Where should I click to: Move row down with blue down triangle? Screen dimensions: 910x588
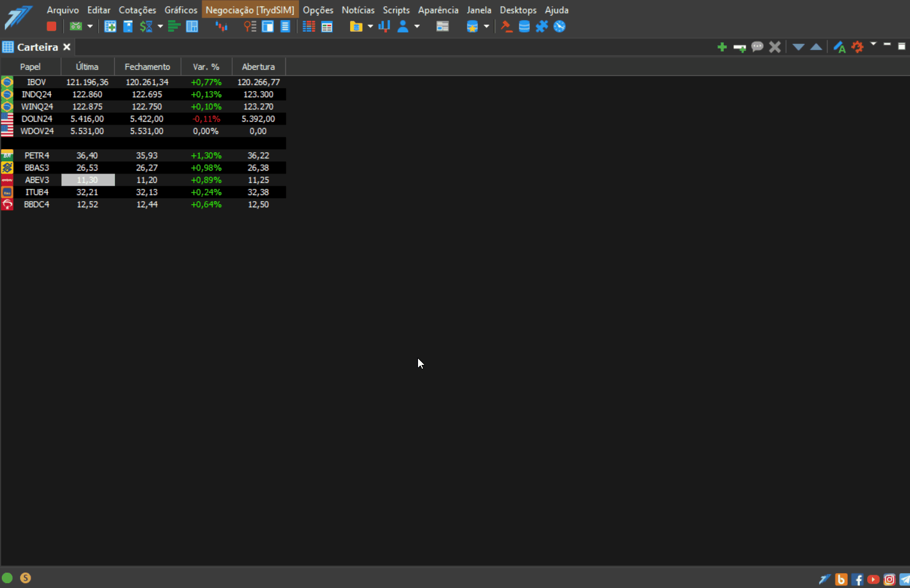[x=798, y=47]
